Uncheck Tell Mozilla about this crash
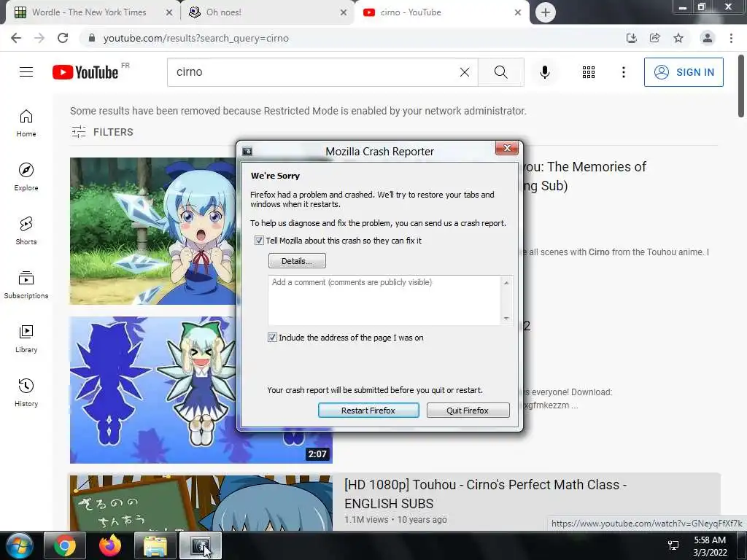This screenshot has width=747, height=560. [259, 241]
